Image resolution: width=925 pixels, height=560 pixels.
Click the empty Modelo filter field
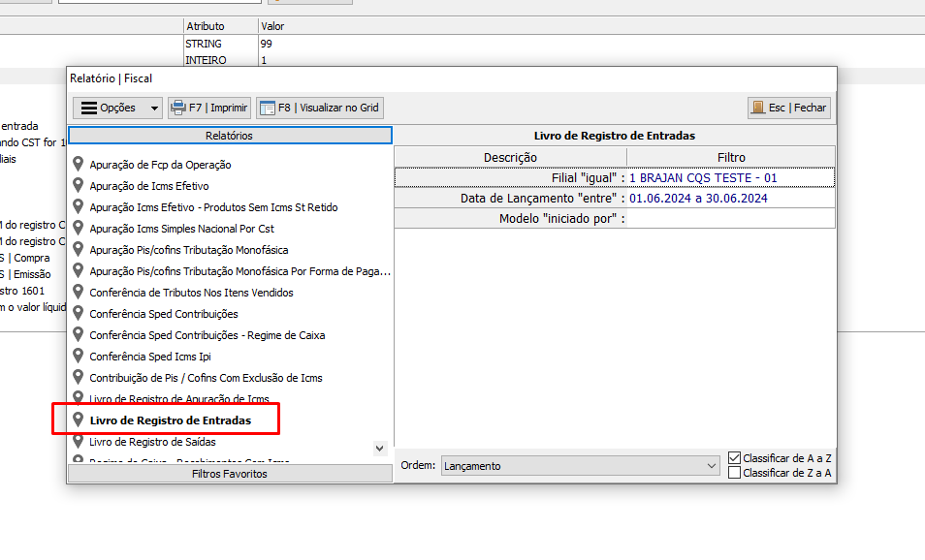[730, 219]
